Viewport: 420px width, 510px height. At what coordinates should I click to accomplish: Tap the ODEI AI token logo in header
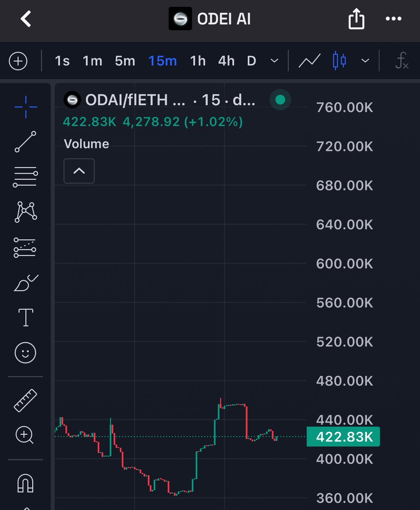[x=180, y=20]
